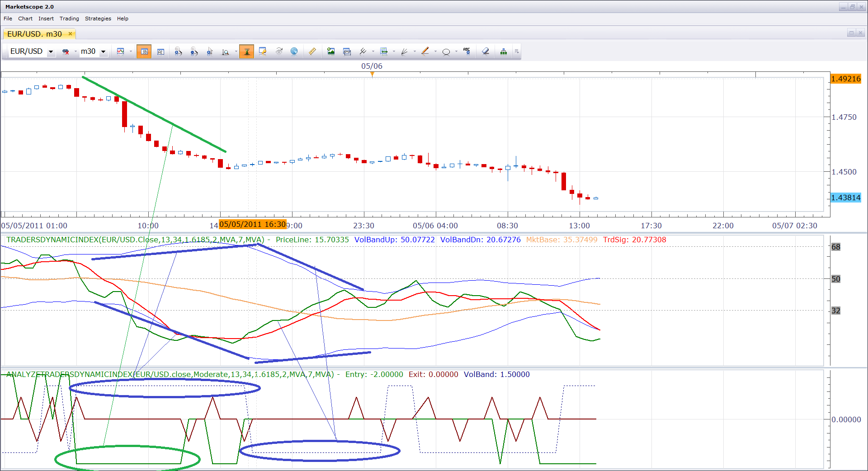Screen dimensions: 868x471
Task: Click the add indicator icon
Action: (x=363, y=52)
